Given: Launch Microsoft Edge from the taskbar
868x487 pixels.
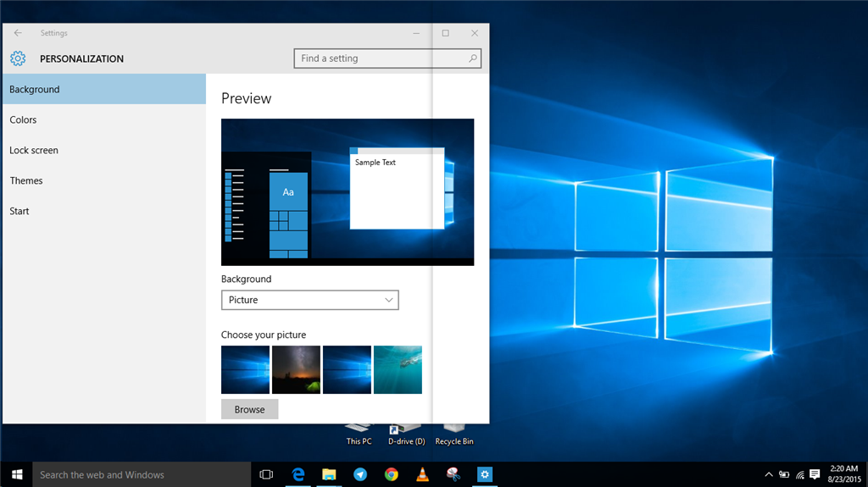Looking at the screenshot, I should [x=298, y=474].
